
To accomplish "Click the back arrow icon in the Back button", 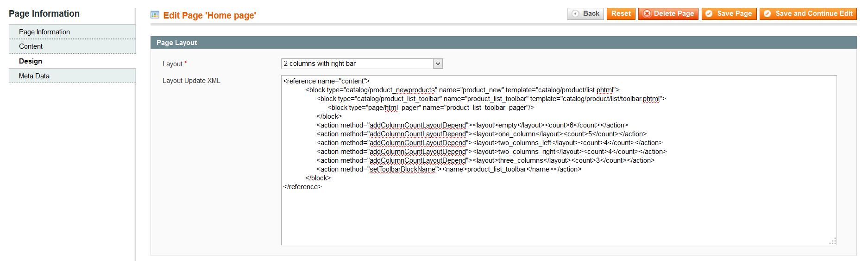I will click(575, 14).
